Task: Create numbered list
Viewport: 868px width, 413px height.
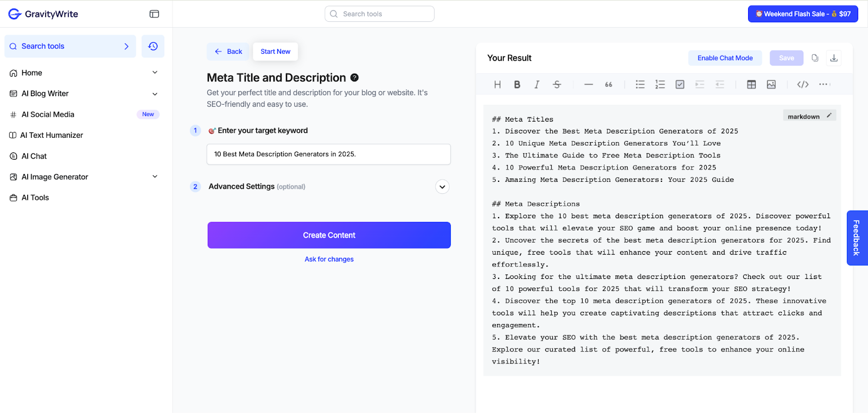Action: [x=660, y=85]
